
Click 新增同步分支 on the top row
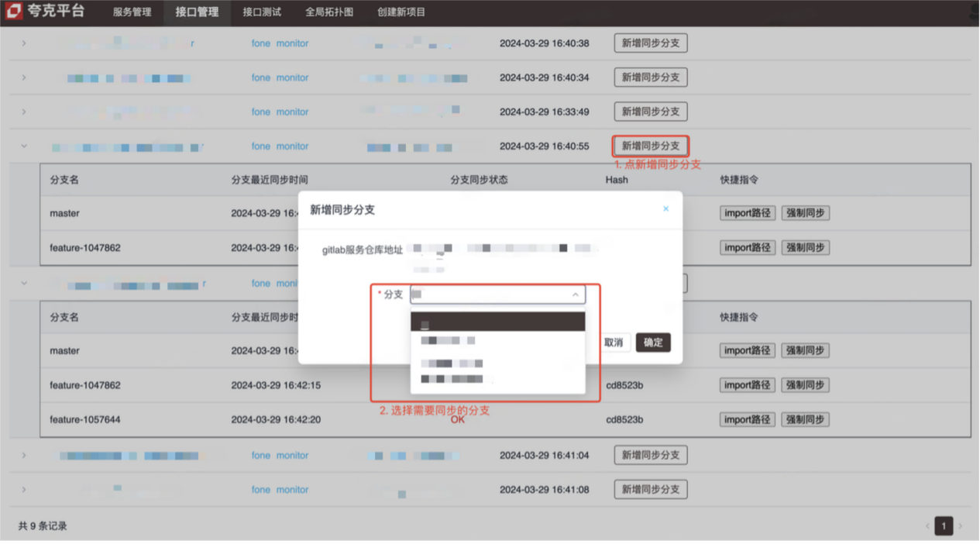pos(650,43)
